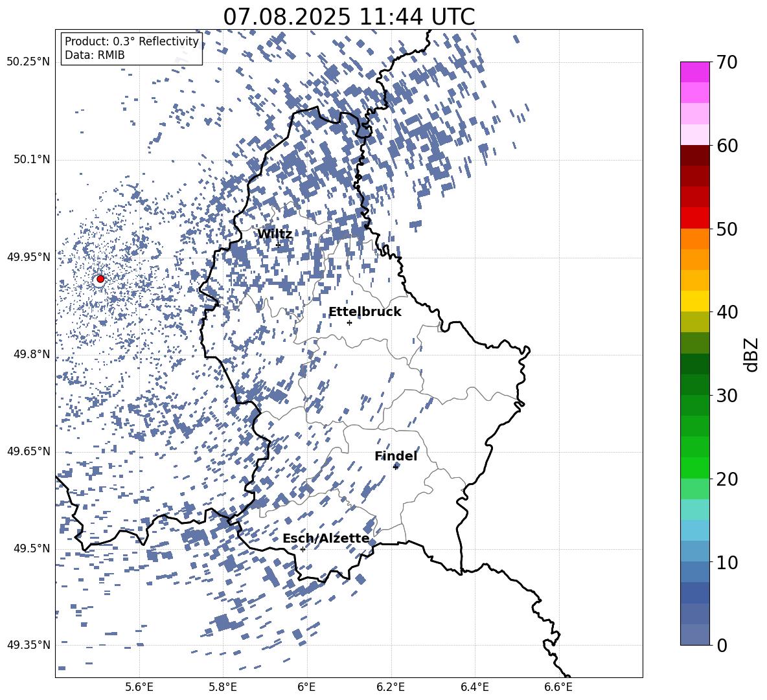Click the 5.6°E longitude label

139,687
